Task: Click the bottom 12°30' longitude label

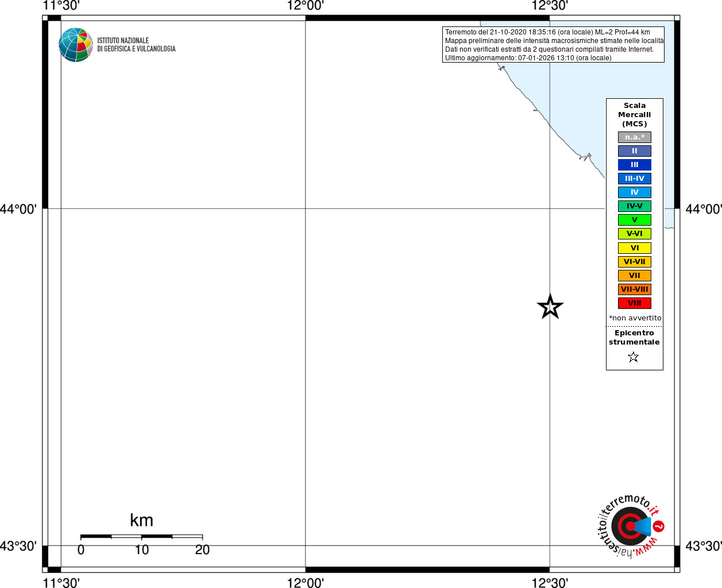Action: pos(550,582)
